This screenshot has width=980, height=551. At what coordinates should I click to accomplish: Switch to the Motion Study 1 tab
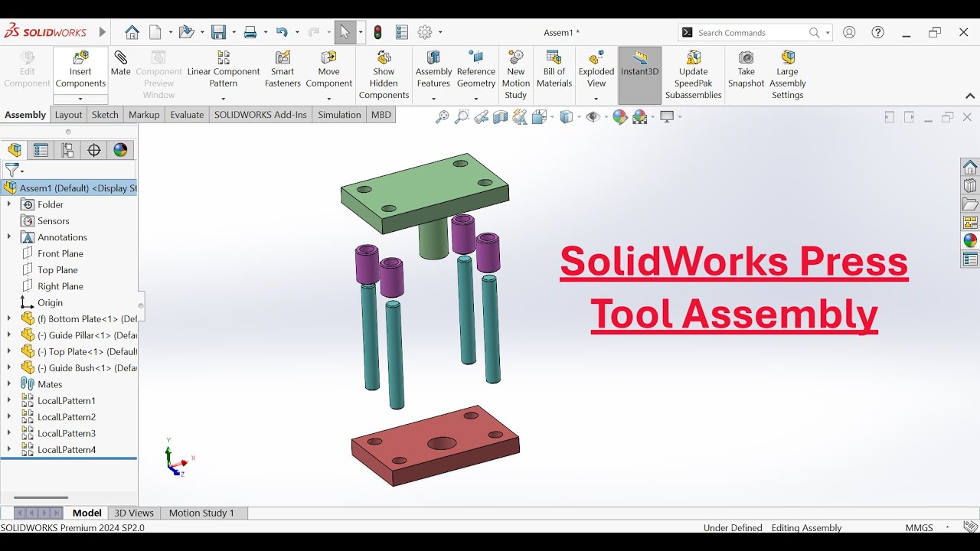201,513
